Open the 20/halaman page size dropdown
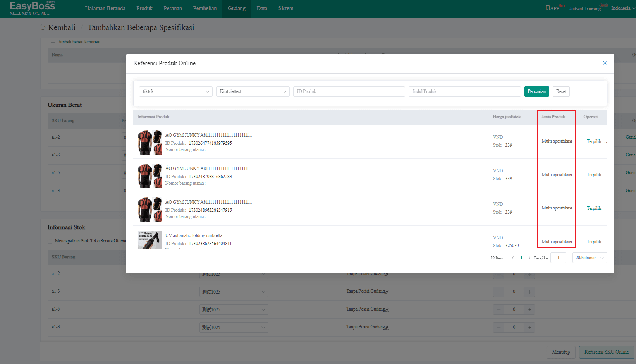 [x=590, y=258]
